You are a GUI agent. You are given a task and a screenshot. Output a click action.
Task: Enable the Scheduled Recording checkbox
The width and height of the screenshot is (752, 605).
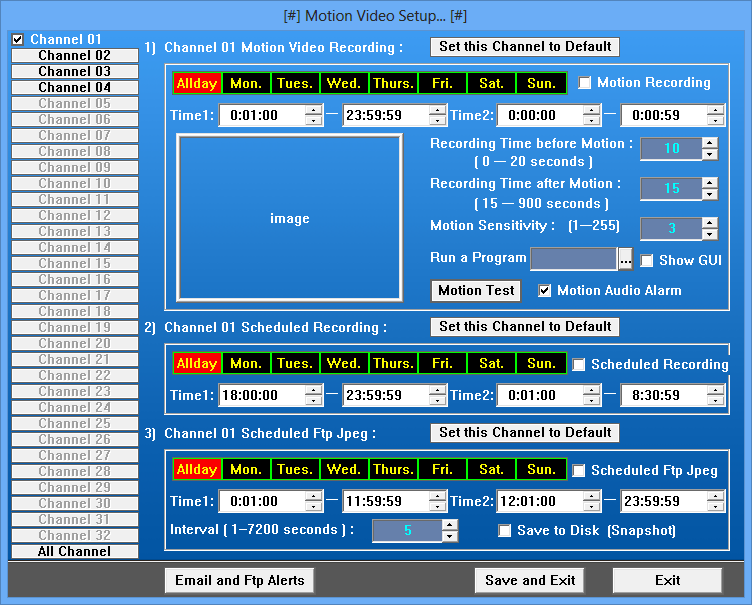coord(578,365)
